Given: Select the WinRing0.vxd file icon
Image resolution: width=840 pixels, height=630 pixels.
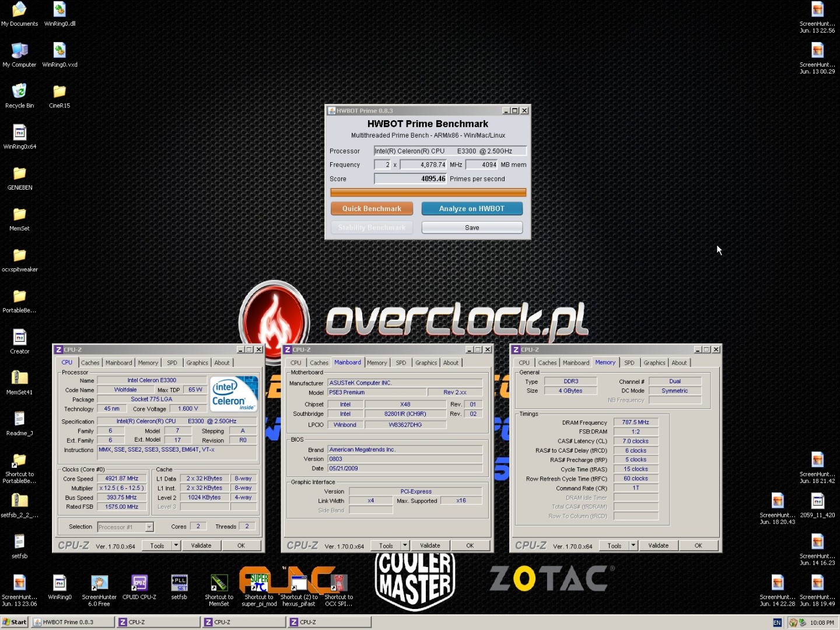Looking at the screenshot, I should click(x=60, y=55).
